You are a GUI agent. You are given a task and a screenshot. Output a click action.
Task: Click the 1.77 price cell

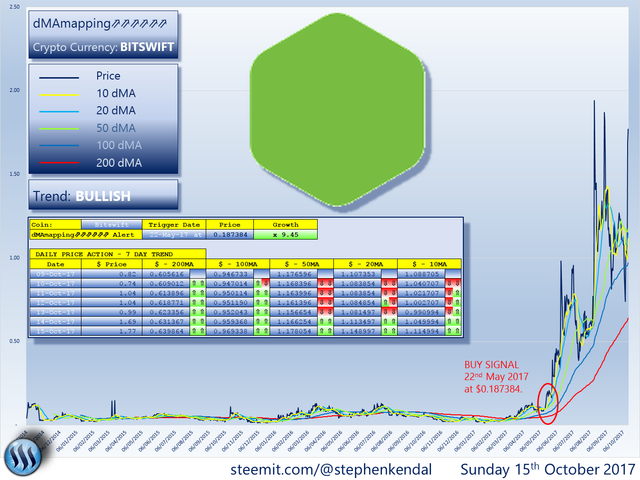click(111, 331)
